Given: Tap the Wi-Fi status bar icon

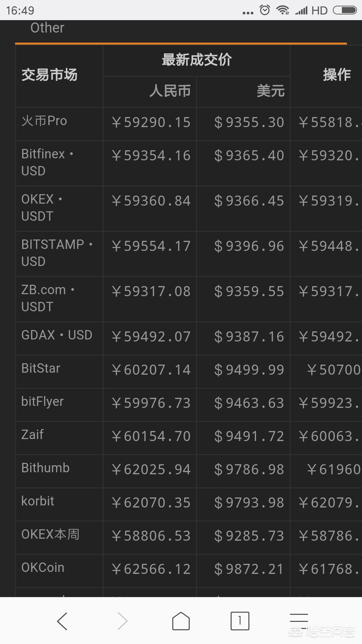Looking at the screenshot, I should click(x=283, y=10).
